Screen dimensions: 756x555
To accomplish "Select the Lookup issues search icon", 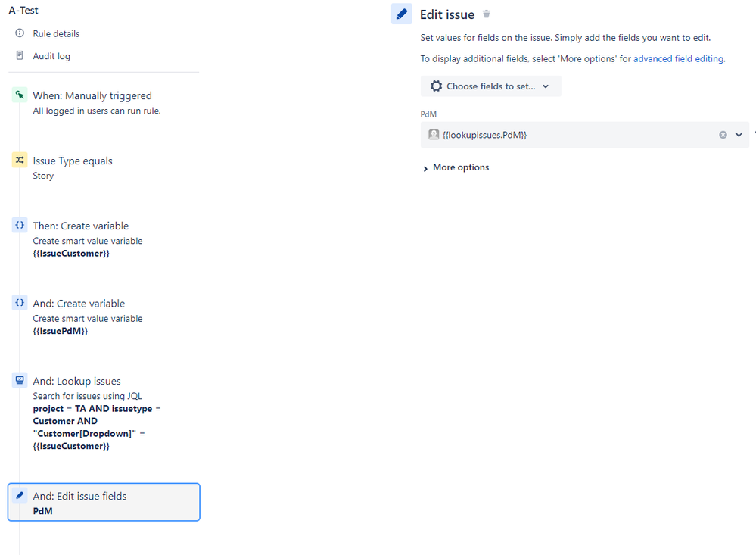I will [x=19, y=380].
